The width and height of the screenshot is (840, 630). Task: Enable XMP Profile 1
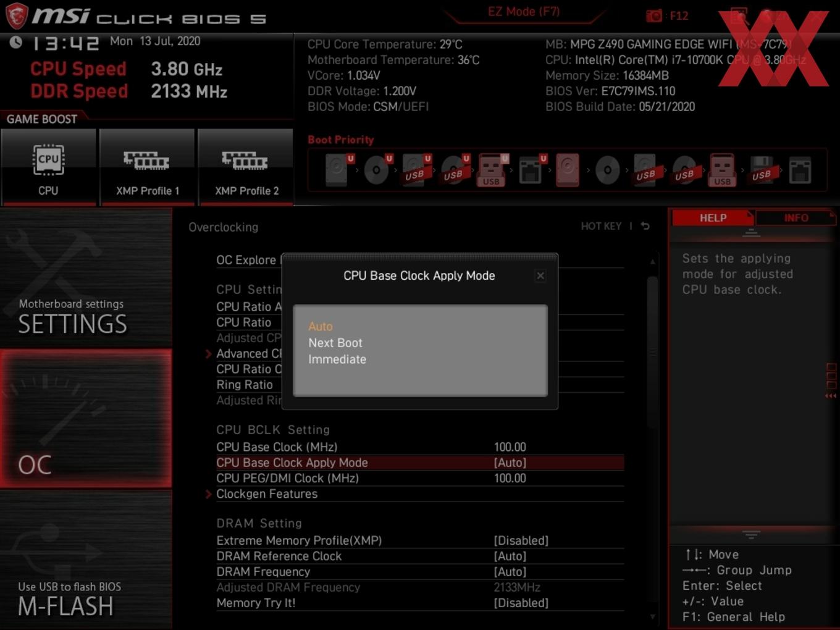(x=147, y=167)
